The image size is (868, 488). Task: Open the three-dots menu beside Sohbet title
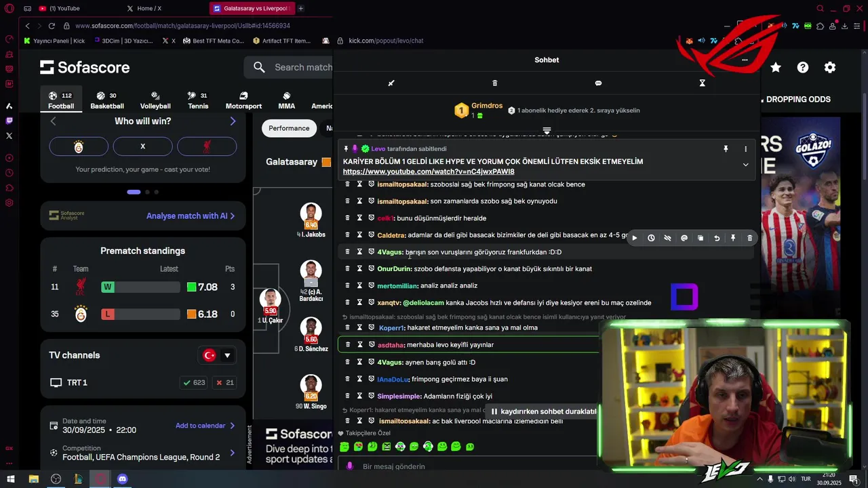pos(745,60)
